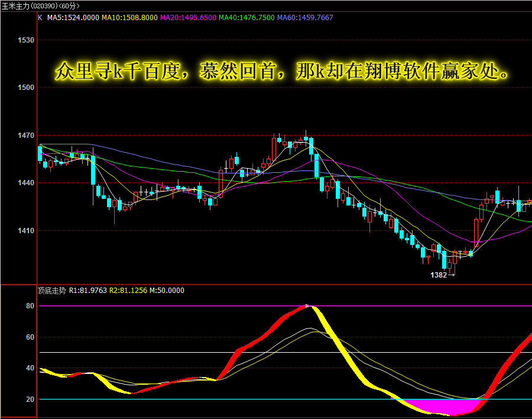This screenshot has width=532, height=419.
Task: Click the chart title 玉米主力(020390)<60分>
Action: pyautogui.click(x=40, y=6)
